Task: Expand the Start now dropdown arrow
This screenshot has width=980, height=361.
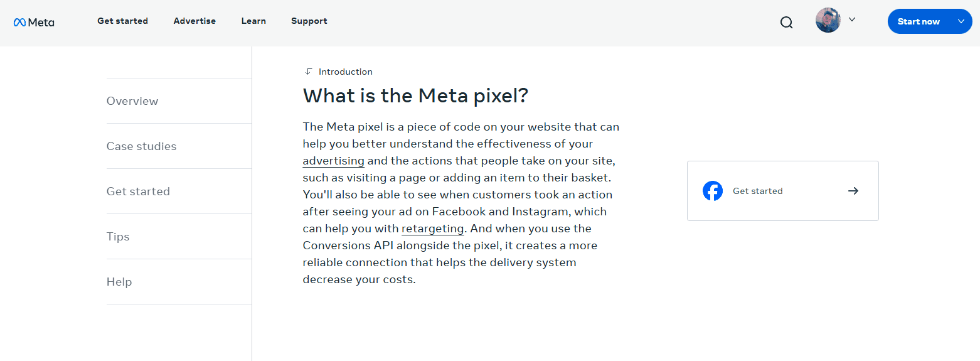Action: pos(961,21)
